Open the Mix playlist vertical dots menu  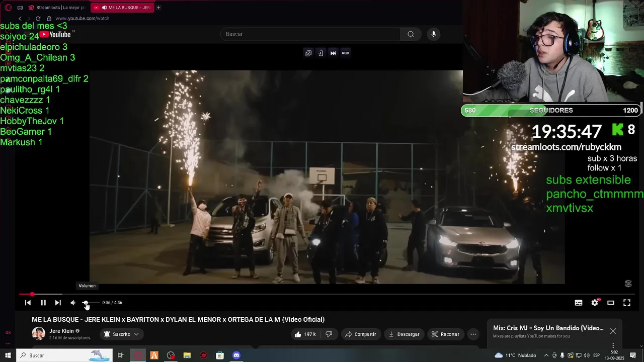point(613,346)
